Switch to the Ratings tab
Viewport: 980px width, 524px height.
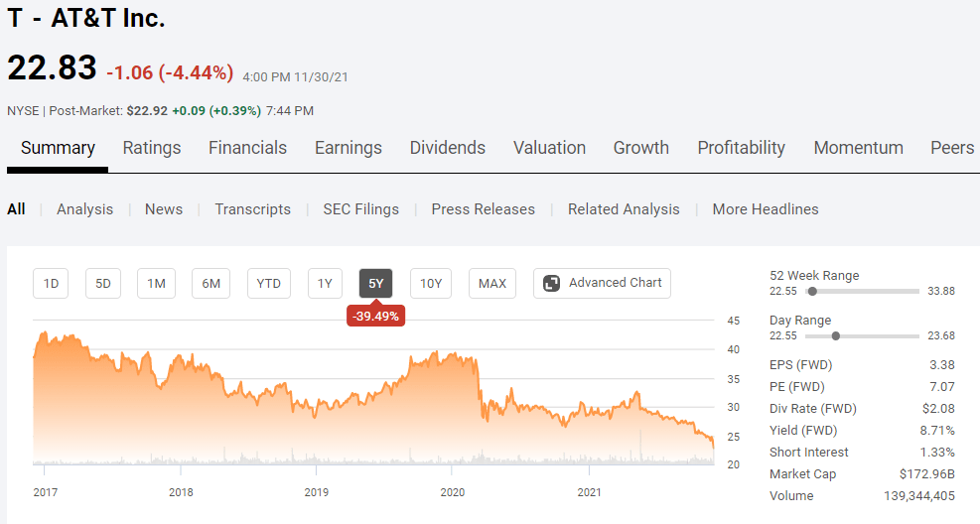pos(152,148)
